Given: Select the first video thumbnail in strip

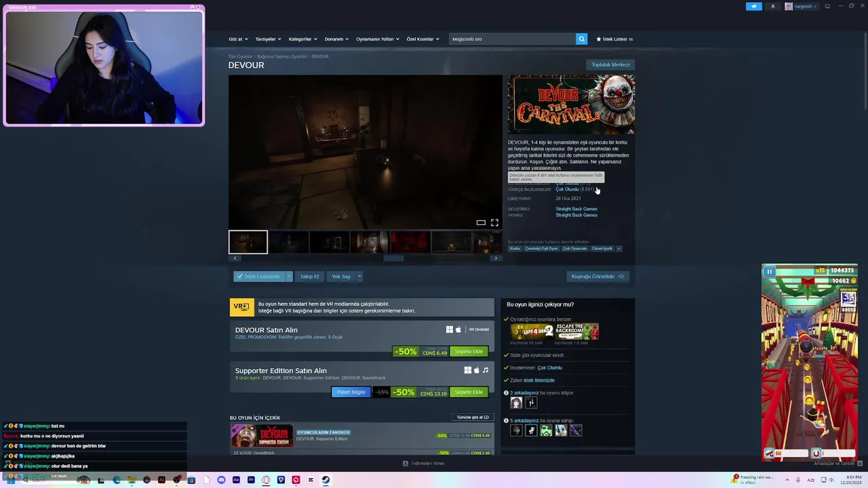Looking at the screenshot, I should click(248, 242).
